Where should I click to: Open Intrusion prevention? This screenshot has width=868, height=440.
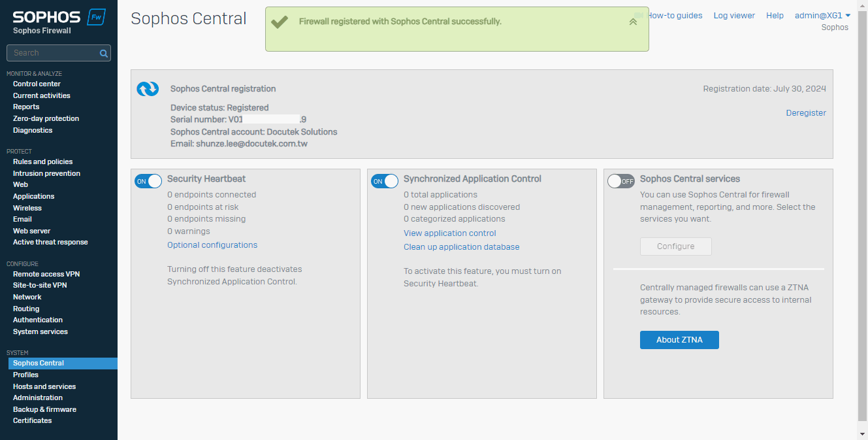coord(46,173)
